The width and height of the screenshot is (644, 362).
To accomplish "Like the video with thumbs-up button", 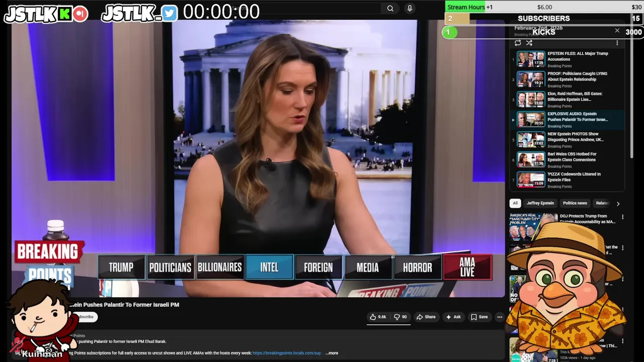I will point(378,317).
